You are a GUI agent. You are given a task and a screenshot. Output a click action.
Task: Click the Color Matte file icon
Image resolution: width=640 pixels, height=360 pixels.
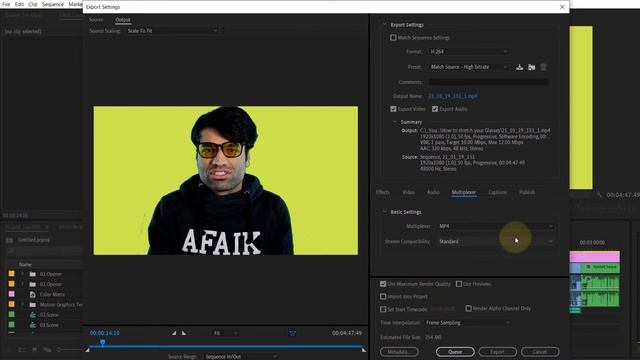tap(33, 294)
